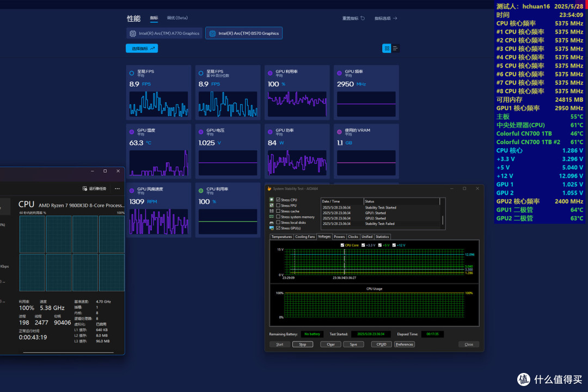Click the local disks drive icon in AIDA64

272,223
